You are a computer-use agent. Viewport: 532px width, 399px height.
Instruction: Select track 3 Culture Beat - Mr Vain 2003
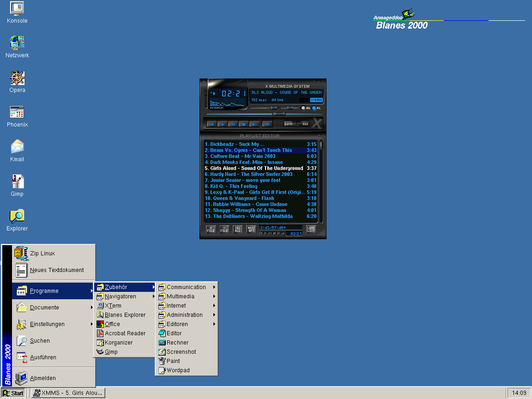(x=260, y=156)
